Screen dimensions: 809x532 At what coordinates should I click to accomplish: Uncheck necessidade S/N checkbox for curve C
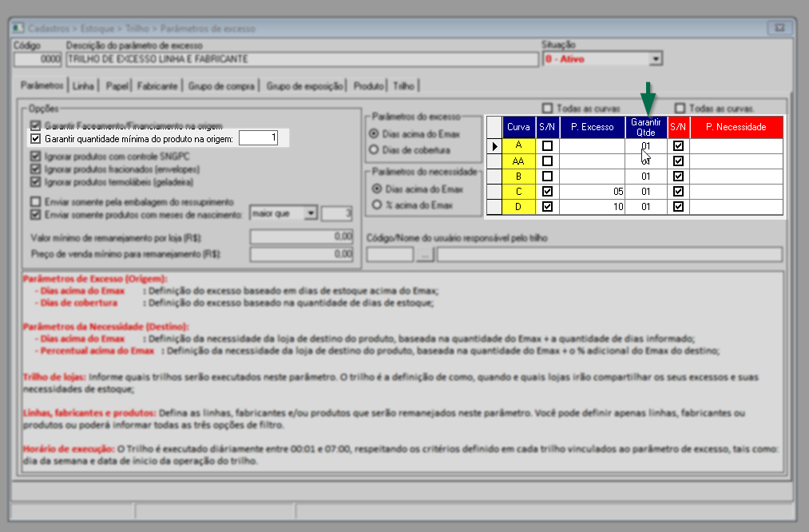679,192
